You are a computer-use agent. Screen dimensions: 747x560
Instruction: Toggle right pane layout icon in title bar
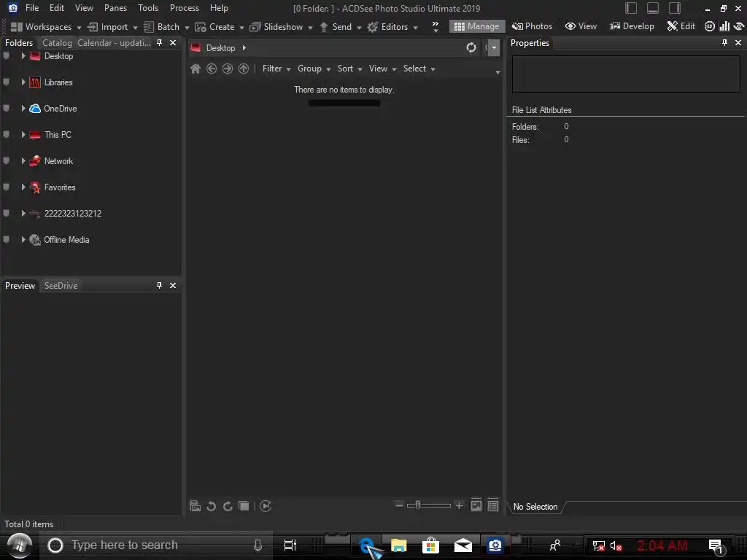click(x=675, y=8)
